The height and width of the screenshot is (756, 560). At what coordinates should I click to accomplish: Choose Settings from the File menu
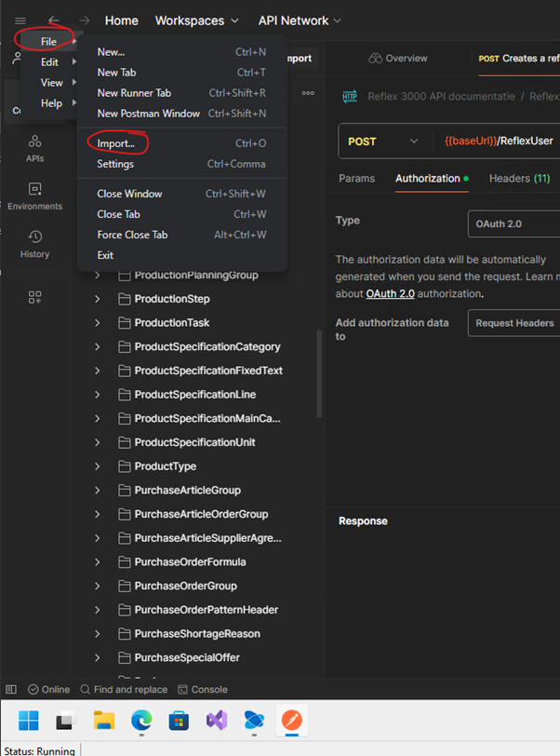tap(181, 164)
